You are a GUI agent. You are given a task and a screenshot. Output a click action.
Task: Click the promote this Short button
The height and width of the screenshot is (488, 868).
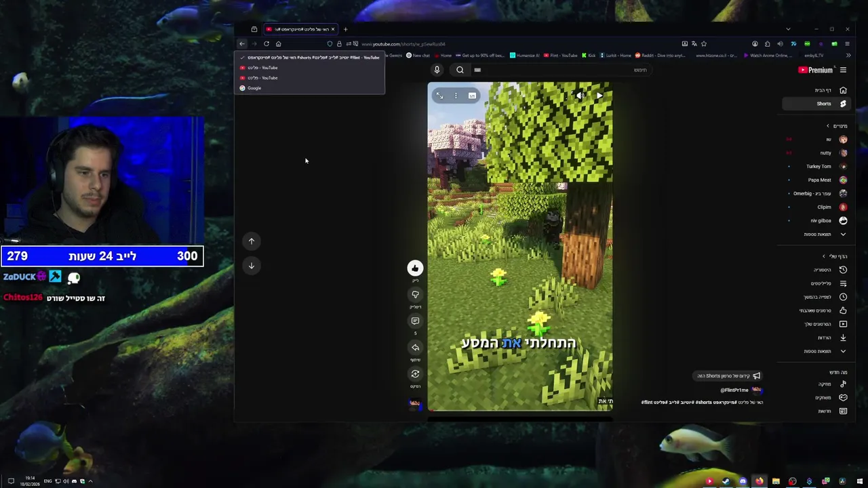729,376
